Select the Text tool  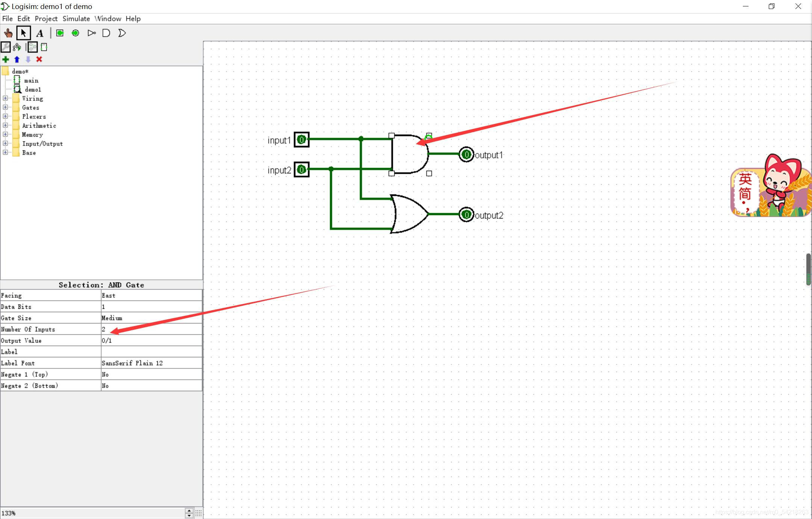pyautogui.click(x=39, y=33)
